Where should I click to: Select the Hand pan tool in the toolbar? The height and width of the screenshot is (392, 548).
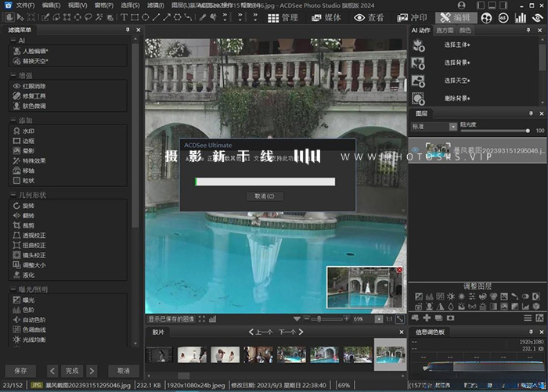point(9,17)
